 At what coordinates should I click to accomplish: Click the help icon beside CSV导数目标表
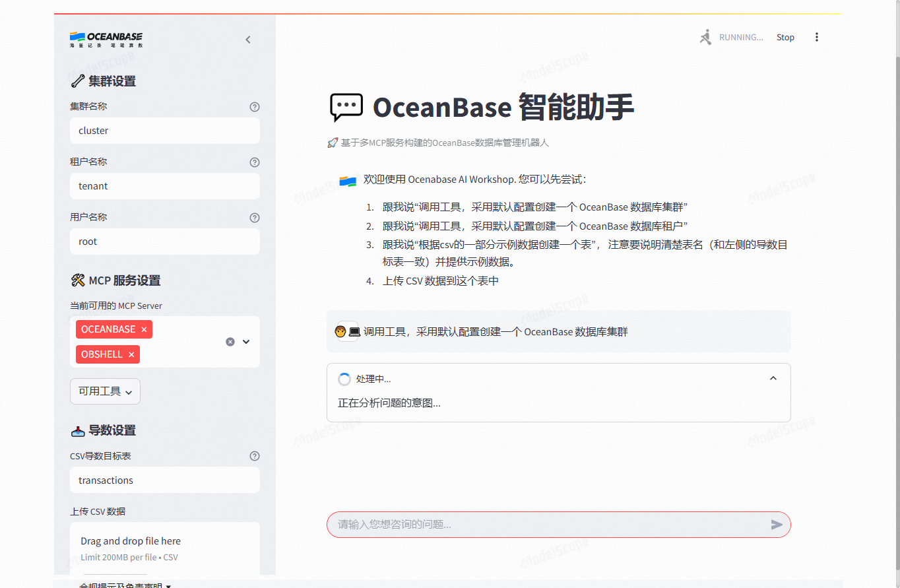click(255, 455)
